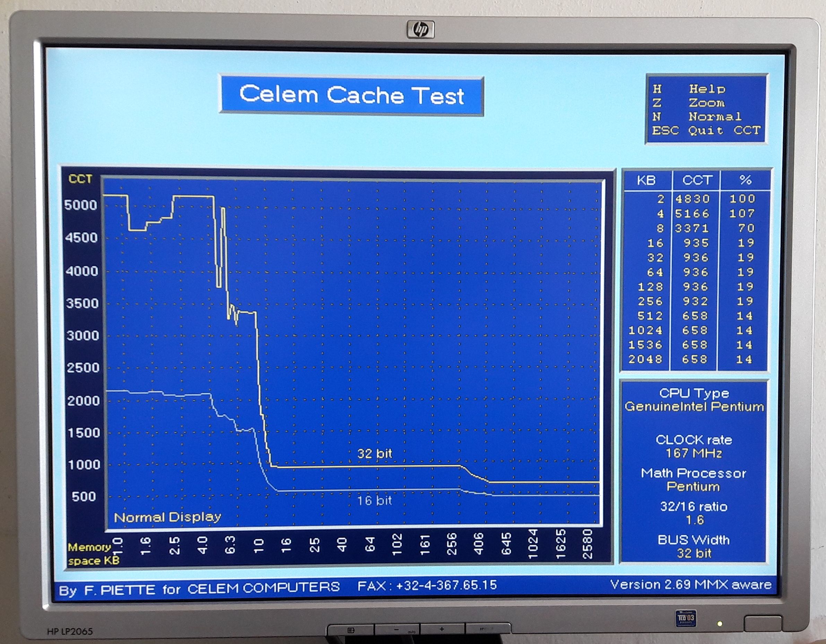Click the 6.3 x-axis tick label

pyautogui.click(x=230, y=545)
